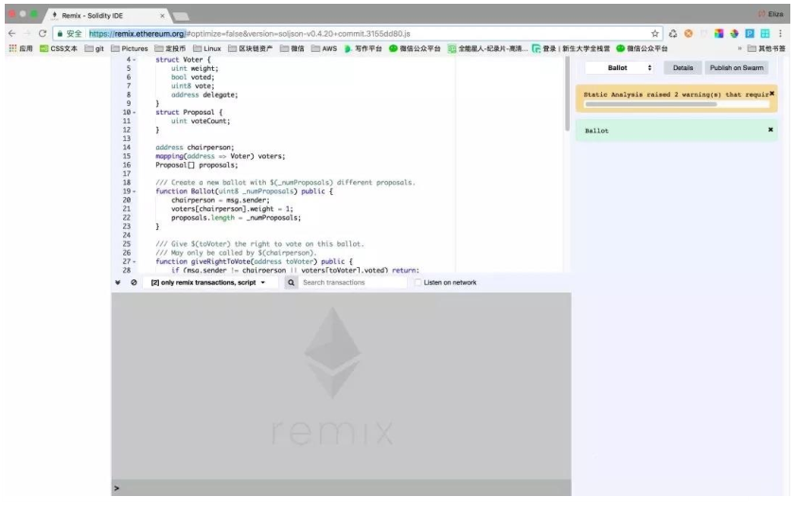Click the Eliza profile name in title bar

tap(775, 14)
